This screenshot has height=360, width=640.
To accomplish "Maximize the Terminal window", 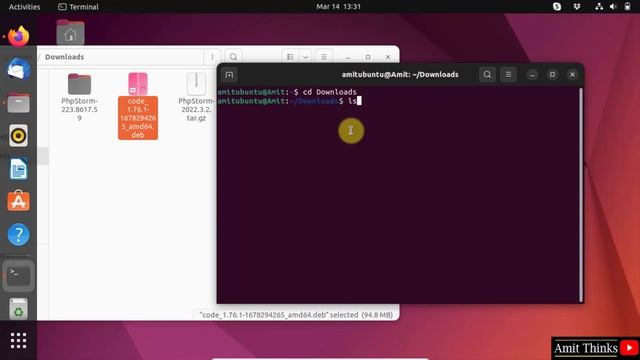I will click(x=552, y=75).
